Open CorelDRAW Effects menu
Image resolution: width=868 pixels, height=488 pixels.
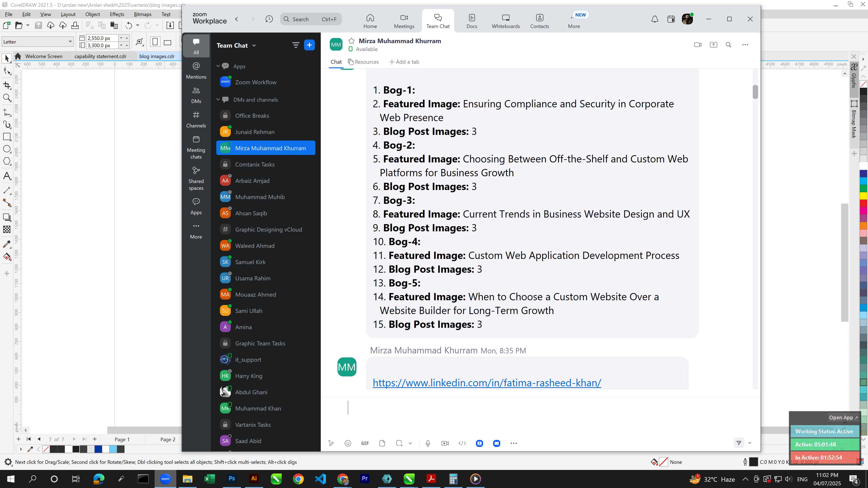click(117, 14)
